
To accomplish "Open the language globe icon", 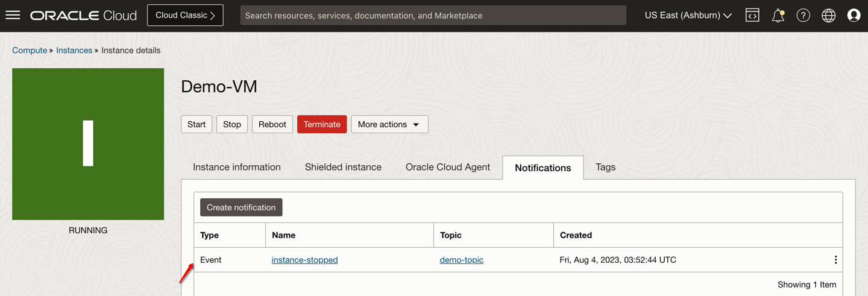I will coord(829,16).
